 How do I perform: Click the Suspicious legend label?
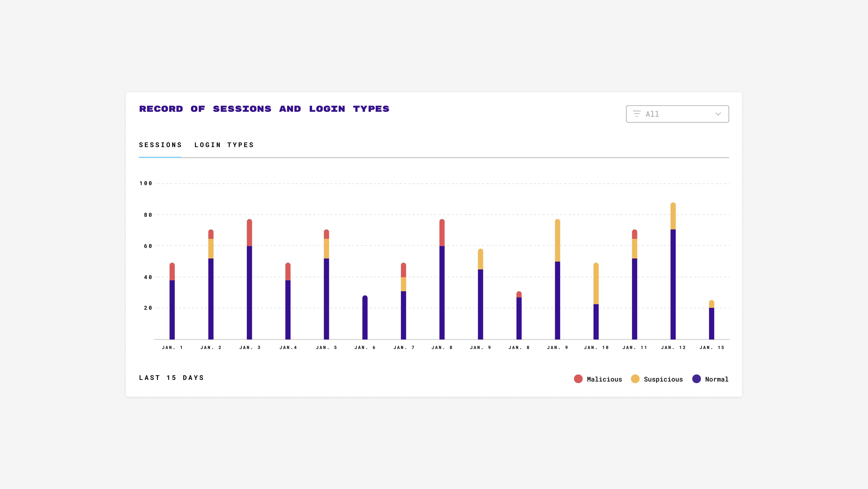pos(663,379)
